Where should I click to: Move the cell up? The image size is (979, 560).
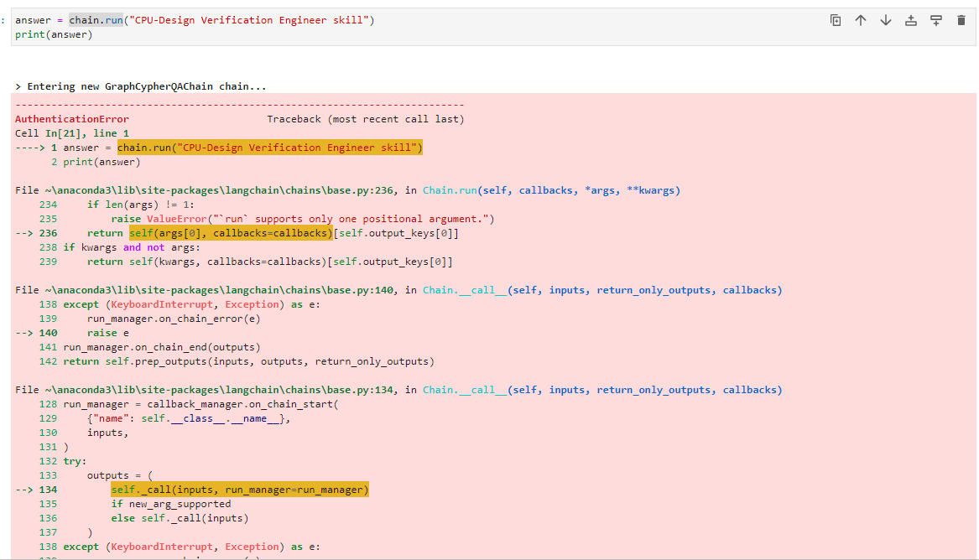pos(861,21)
